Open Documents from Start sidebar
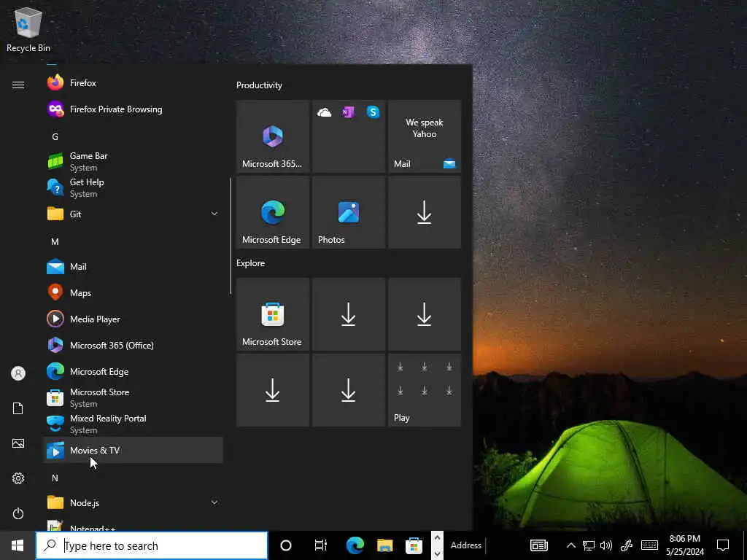The width and height of the screenshot is (747, 560). click(x=18, y=408)
